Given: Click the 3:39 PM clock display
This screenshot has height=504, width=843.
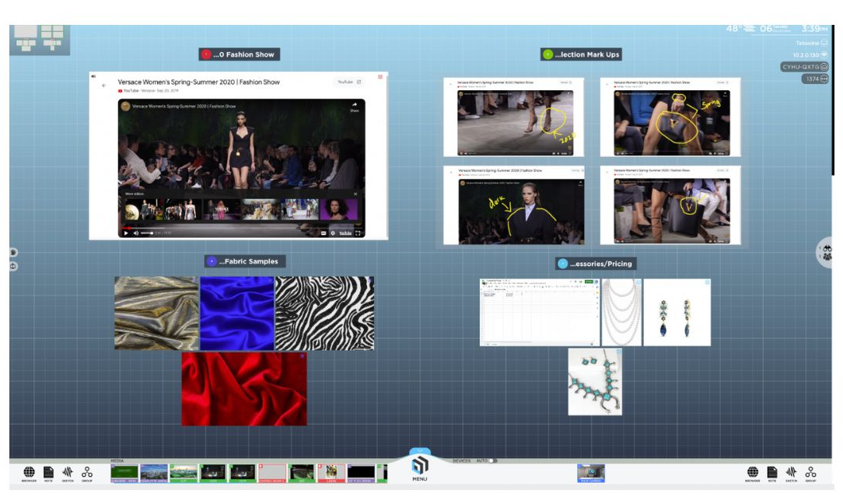Looking at the screenshot, I should [814, 29].
